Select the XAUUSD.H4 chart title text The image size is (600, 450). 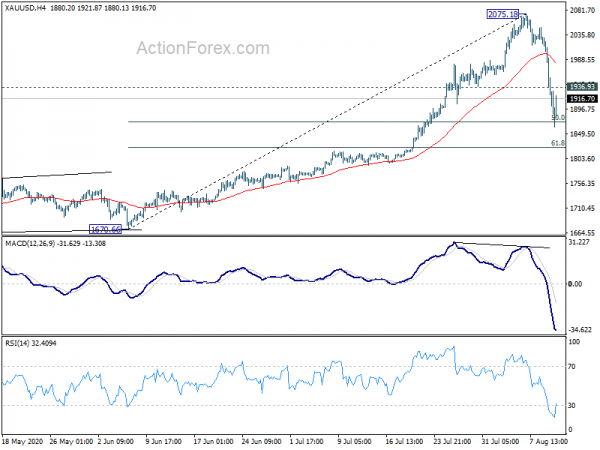pos(25,8)
